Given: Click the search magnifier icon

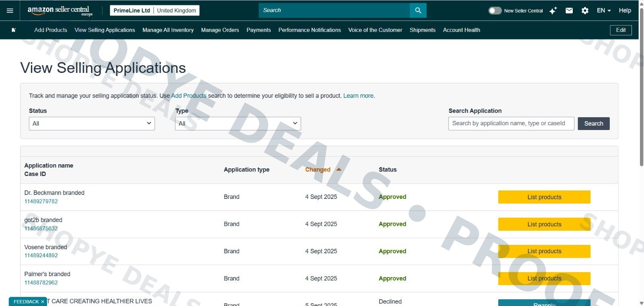Looking at the screenshot, I should tap(418, 10).
